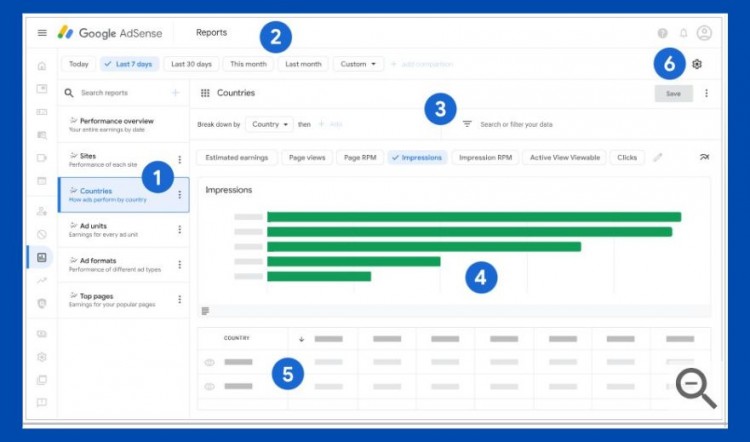The image size is (750, 442).
Task: Click the filter icon beside the data search
Action: (x=467, y=124)
